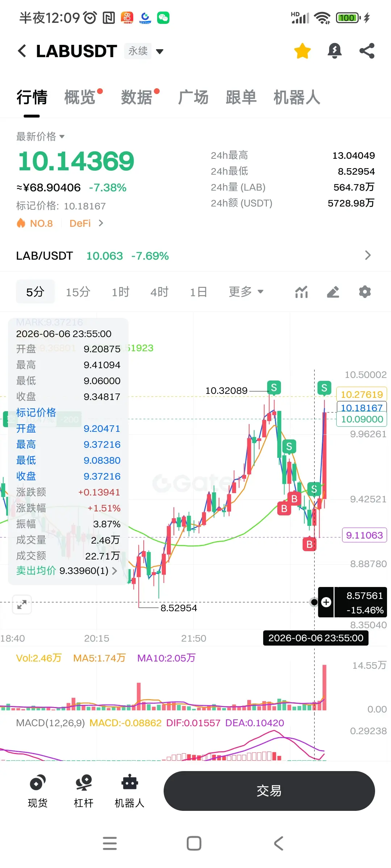
Task: Tap the MACD(12,26,9) indicator label
Action: (x=50, y=723)
